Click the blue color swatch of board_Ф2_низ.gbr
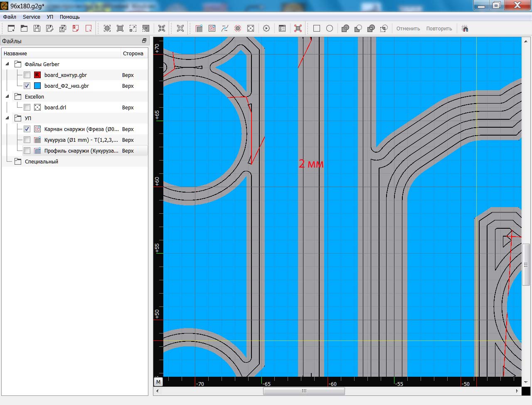 (x=37, y=86)
